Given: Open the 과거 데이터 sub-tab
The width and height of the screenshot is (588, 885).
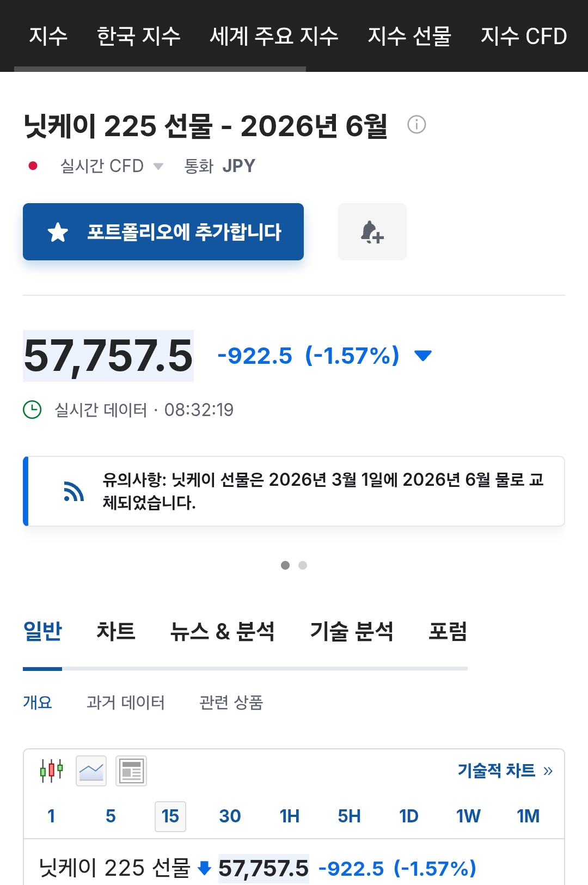Looking at the screenshot, I should point(125,703).
